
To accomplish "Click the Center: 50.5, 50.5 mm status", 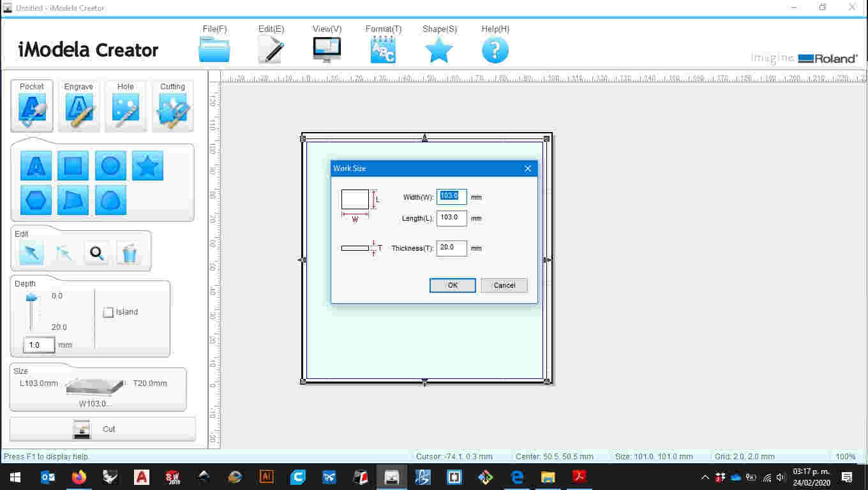I will [x=555, y=457].
